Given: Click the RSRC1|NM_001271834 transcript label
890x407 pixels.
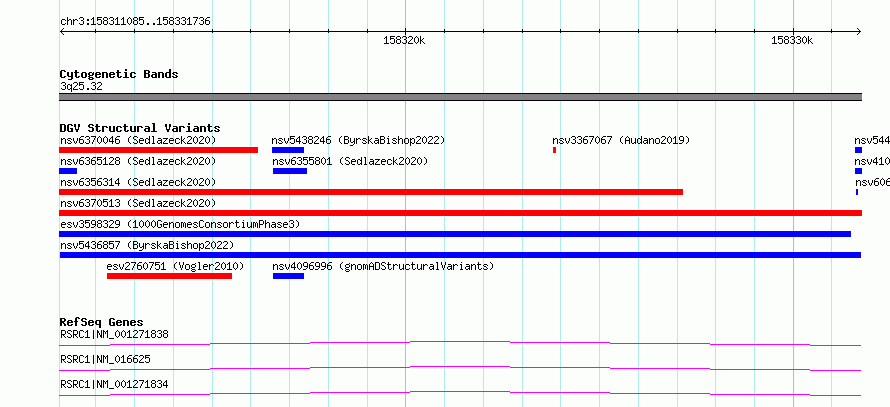Looking at the screenshot, I should (114, 384).
